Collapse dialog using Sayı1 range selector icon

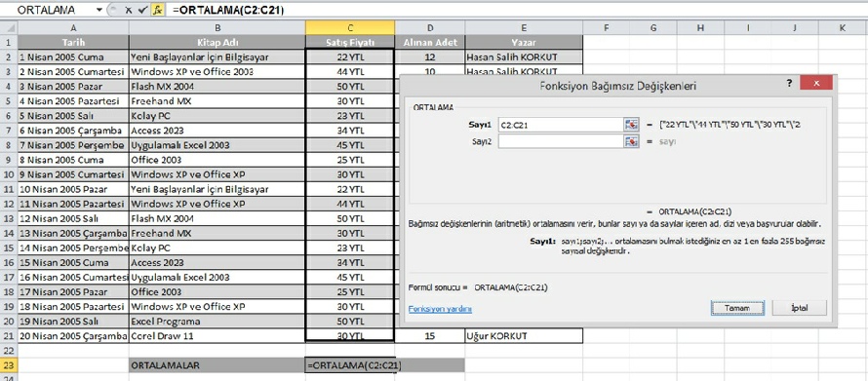pos(632,125)
